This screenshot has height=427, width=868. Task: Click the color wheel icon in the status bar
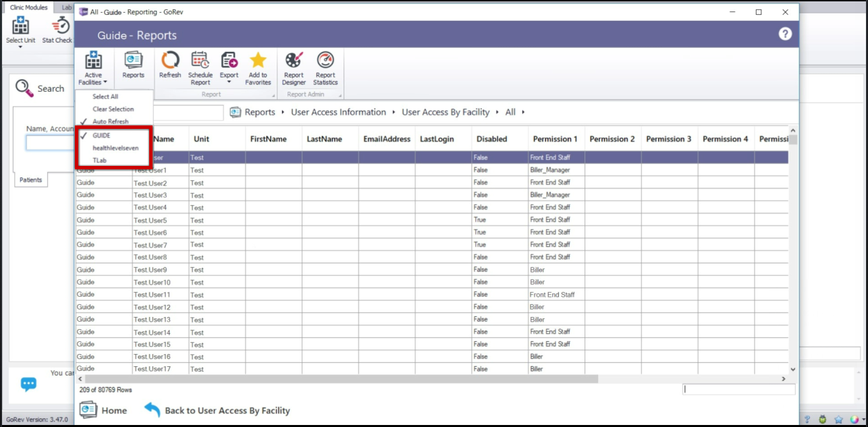pyautogui.click(x=855, y=420)
